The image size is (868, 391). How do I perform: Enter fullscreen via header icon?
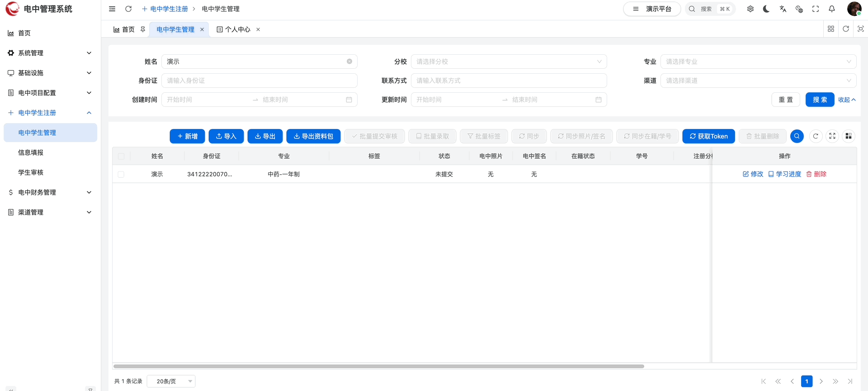(x=816, y=9)
